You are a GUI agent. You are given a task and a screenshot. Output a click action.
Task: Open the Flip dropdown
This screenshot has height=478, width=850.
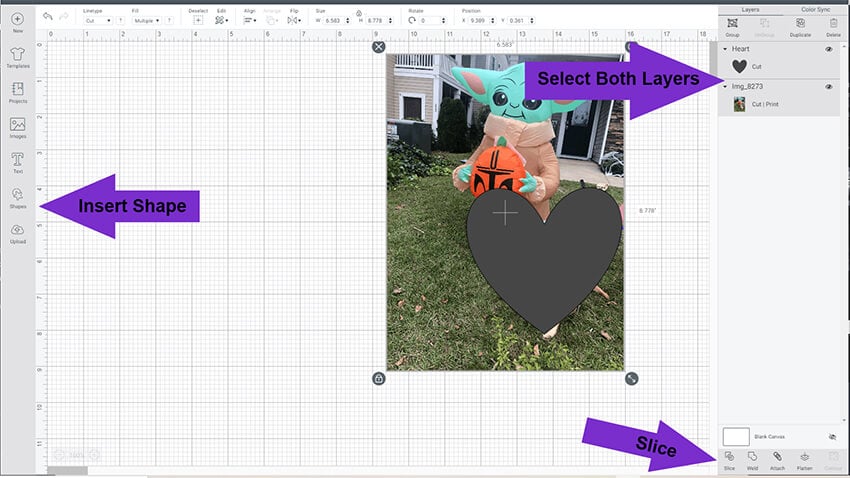(294, 20)
